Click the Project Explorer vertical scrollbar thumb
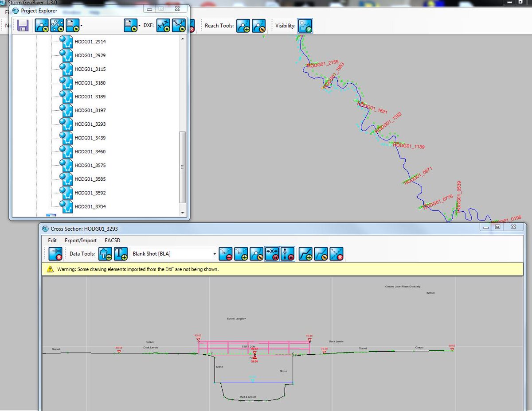Screen dimensions: 532x411 tap(182, 167)
